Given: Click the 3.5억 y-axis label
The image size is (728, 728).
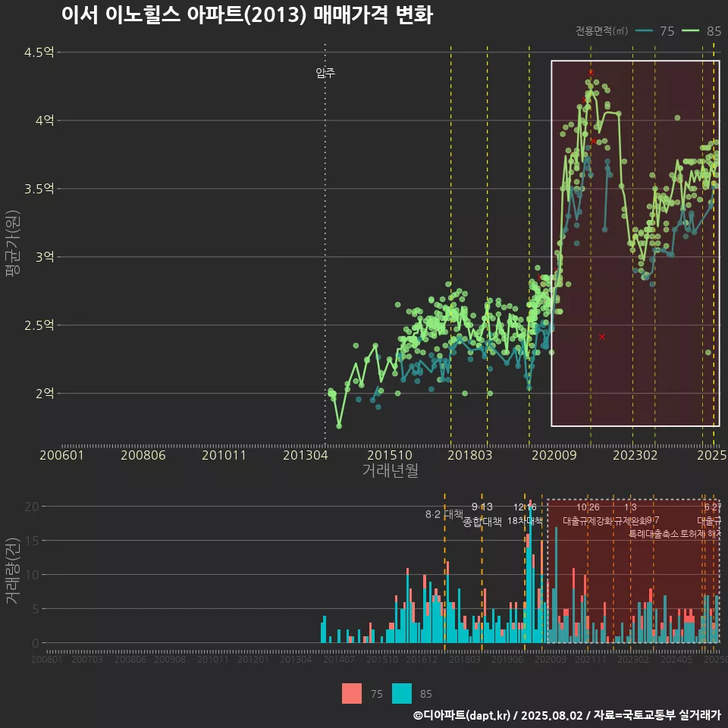Looking at the screenshot, I should point(39,189).
